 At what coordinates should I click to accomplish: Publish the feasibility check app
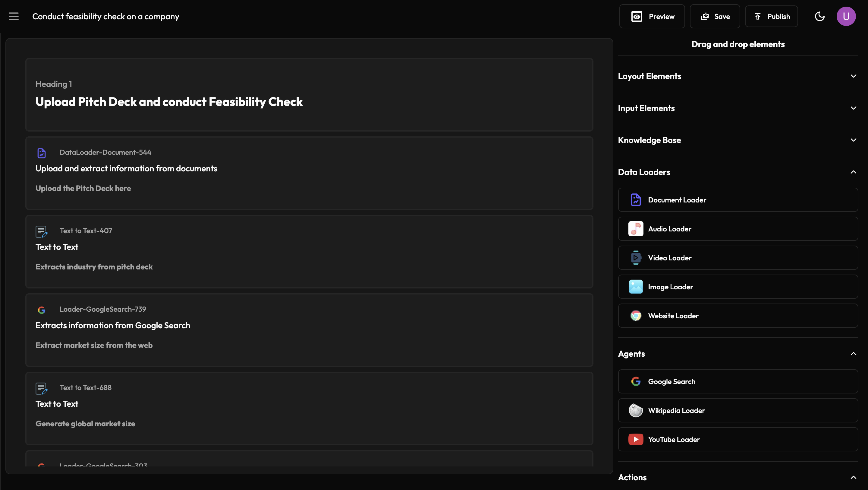point(771,17)
